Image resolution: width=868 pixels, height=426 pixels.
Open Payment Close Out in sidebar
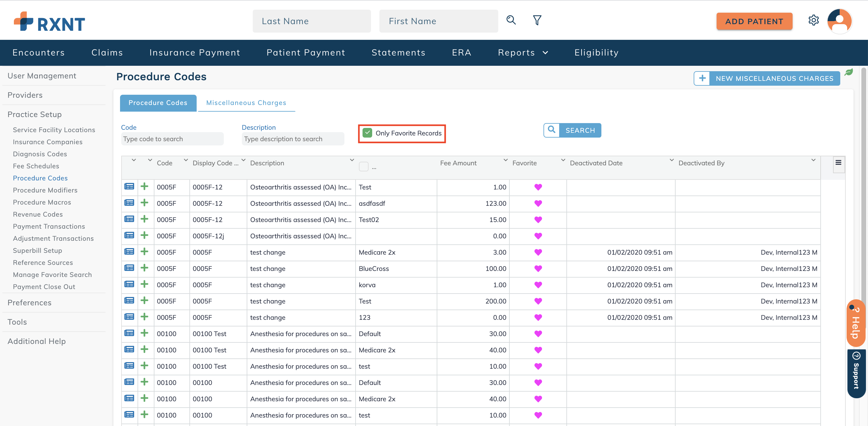click(x=44, y=287)
